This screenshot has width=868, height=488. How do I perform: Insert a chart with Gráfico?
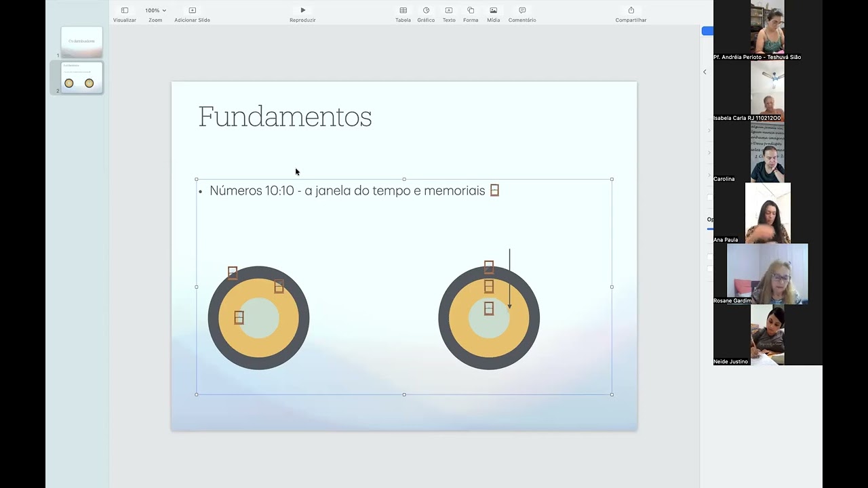tap(426, 14)
